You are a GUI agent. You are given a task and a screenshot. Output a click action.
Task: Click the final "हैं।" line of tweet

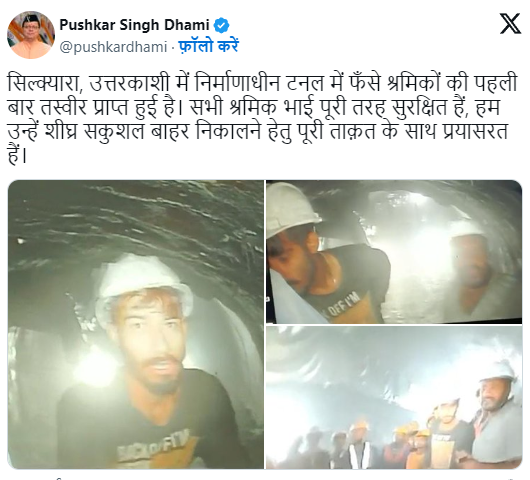(17, 155)
